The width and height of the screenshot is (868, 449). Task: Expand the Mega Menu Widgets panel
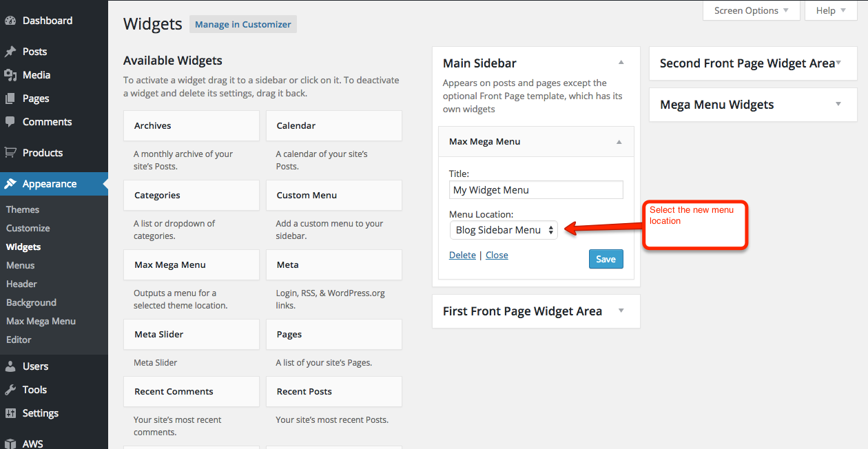coord(838,104)
